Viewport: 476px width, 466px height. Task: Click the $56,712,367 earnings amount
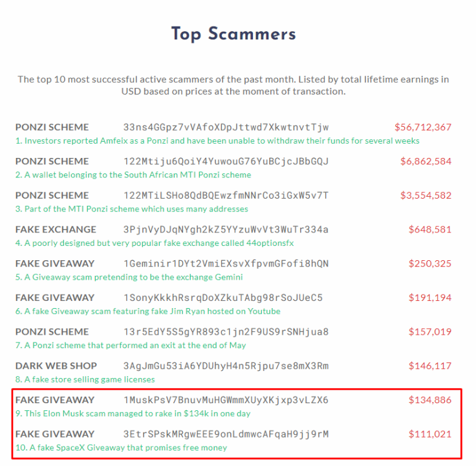point(423,128)
